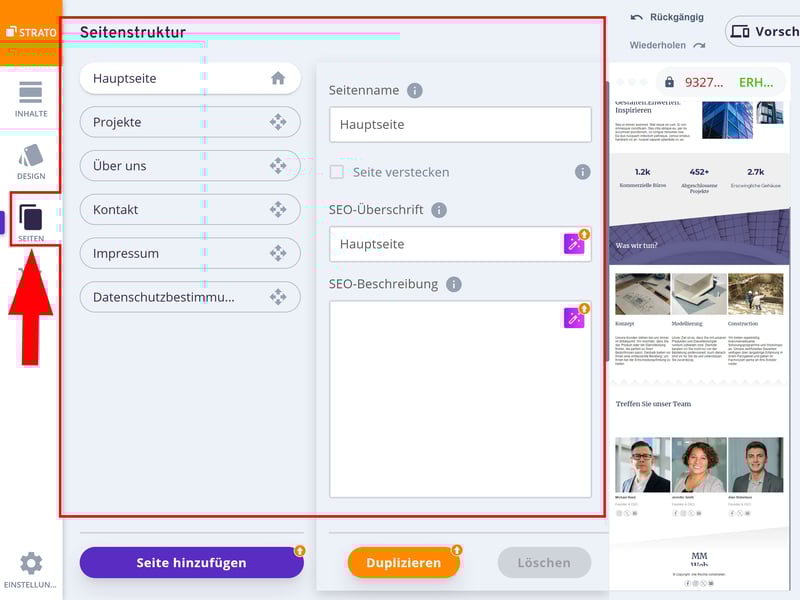The width and height of the screenshot is (800, 600).
Task: Select the Projekte page entry
Action: coord(190,122)
